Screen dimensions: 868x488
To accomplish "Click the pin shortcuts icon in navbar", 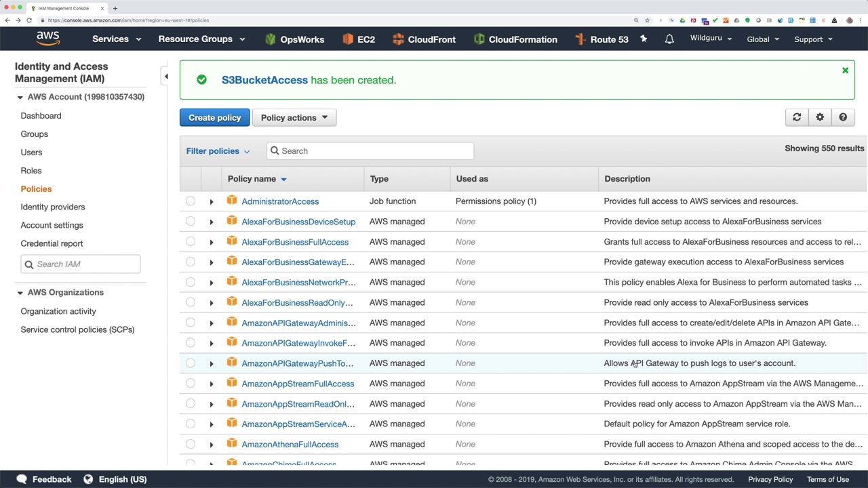I will click(x=644, y=39).
